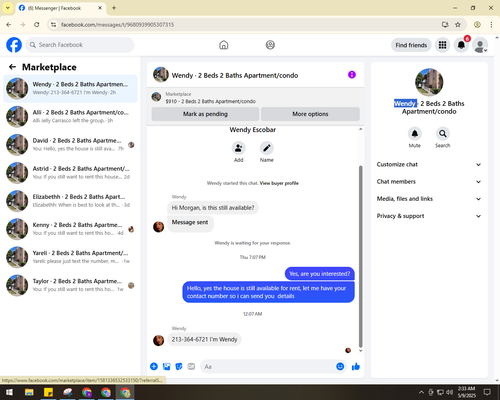Click the Facebook logo icon
Image resolution: width=500 pixels, height=400 pixels.
(14, 45)
